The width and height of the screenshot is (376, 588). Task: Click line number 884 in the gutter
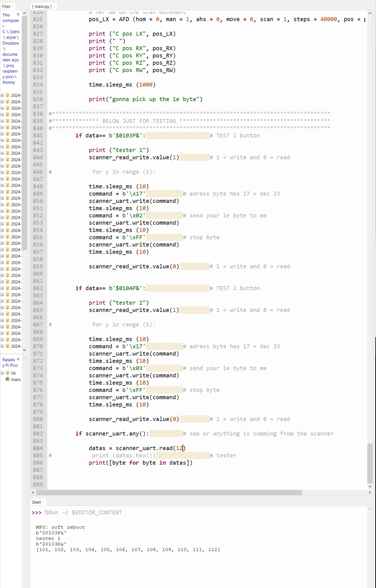tap(38, 448)
